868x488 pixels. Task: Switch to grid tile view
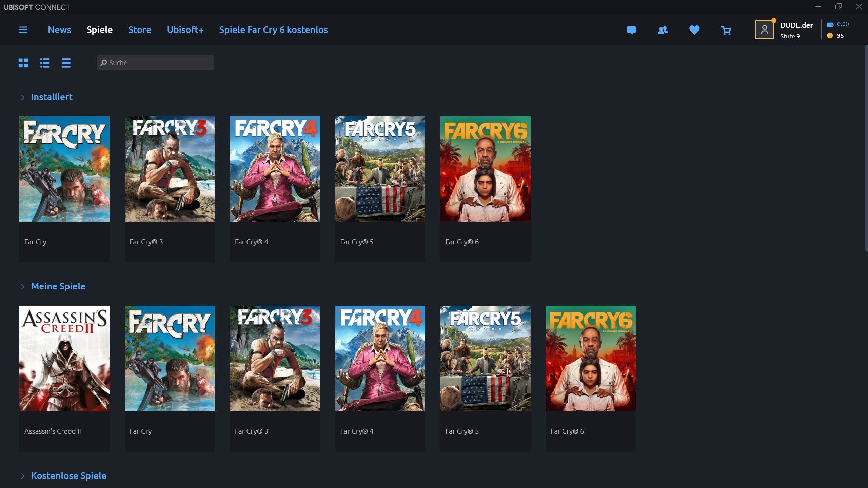(x=23, y=63)
